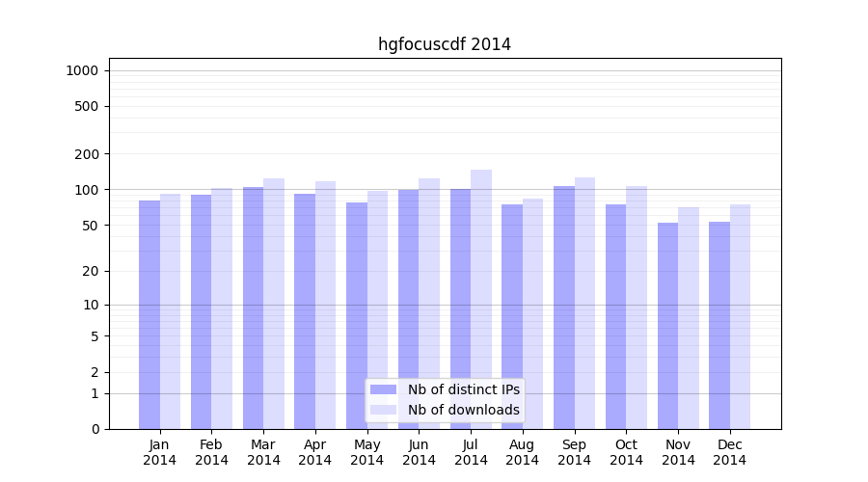
Task: Select the 'Aug 2014' x-axis label
Action: [523, 452]
